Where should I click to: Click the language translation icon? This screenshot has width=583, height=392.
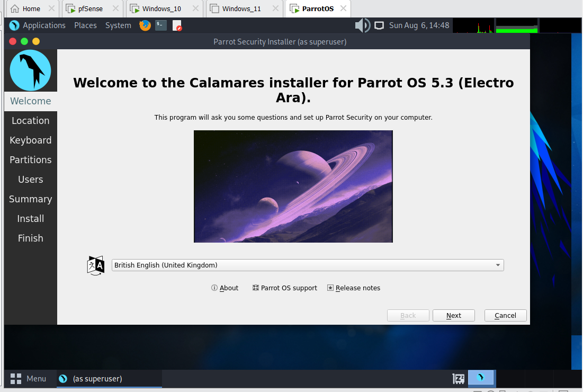point(95,265)
